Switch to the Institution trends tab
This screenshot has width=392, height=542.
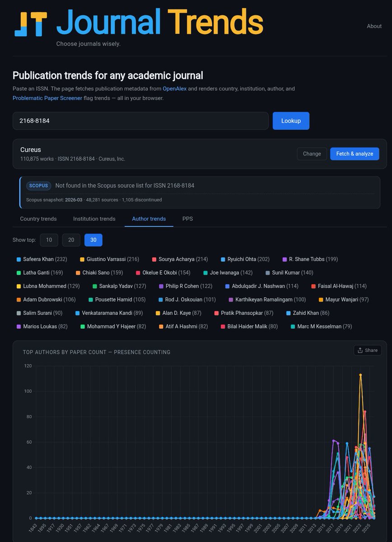click(94, 219)
